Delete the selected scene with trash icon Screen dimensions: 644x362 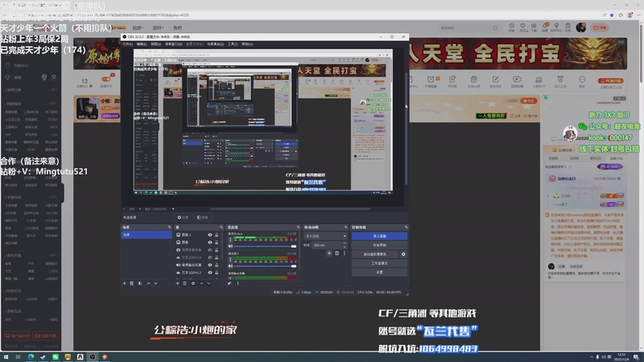tap(132, 283)
